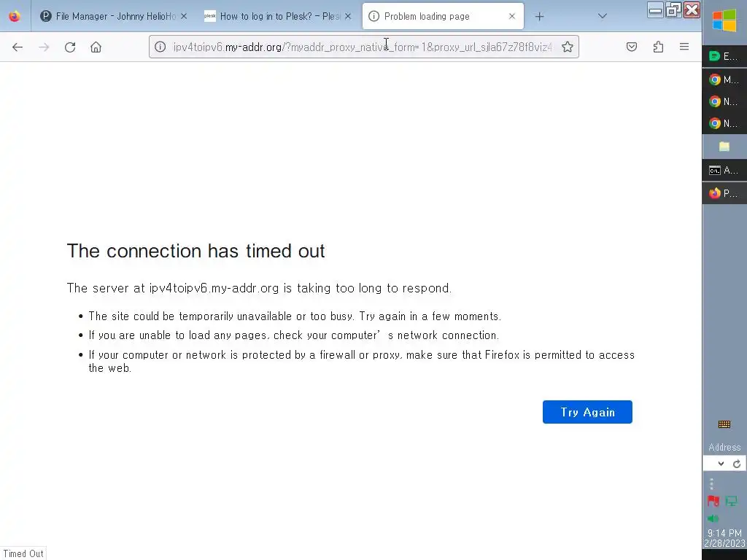The height and width of the screenshot is (560, 747).
Task: Open the Windows Start logo button
Action: click(724, 20)
